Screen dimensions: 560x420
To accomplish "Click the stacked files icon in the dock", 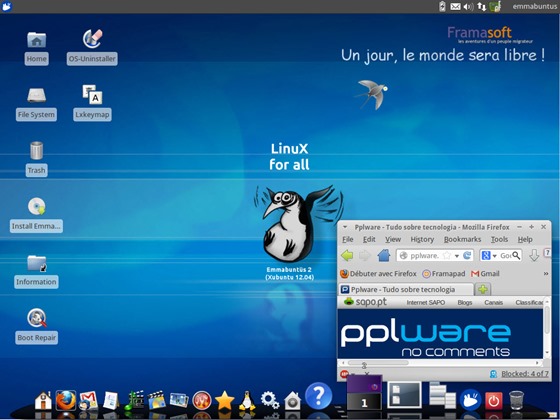I will [442, 395].
